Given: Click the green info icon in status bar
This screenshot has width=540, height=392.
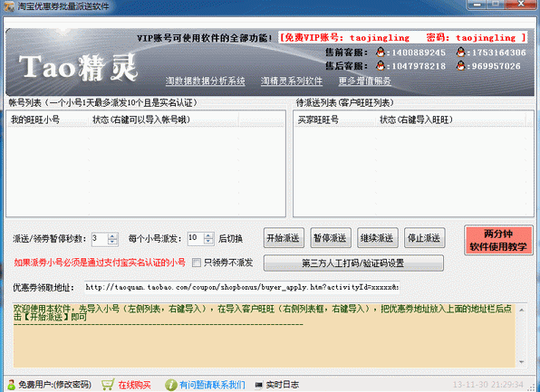Looking at the screenshot, I should coord(171,385).
